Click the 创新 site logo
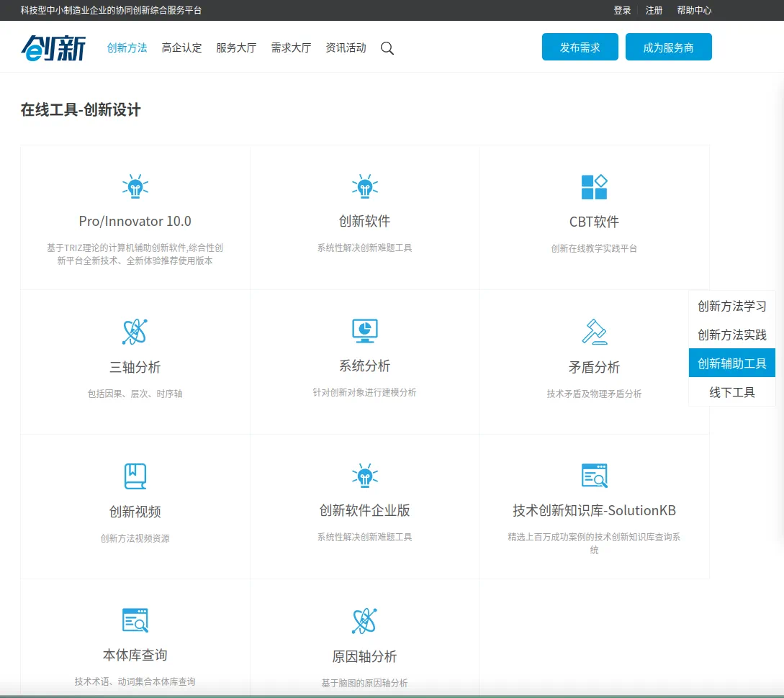The height and width of the screenshot is (698, 784). (53, 48)
